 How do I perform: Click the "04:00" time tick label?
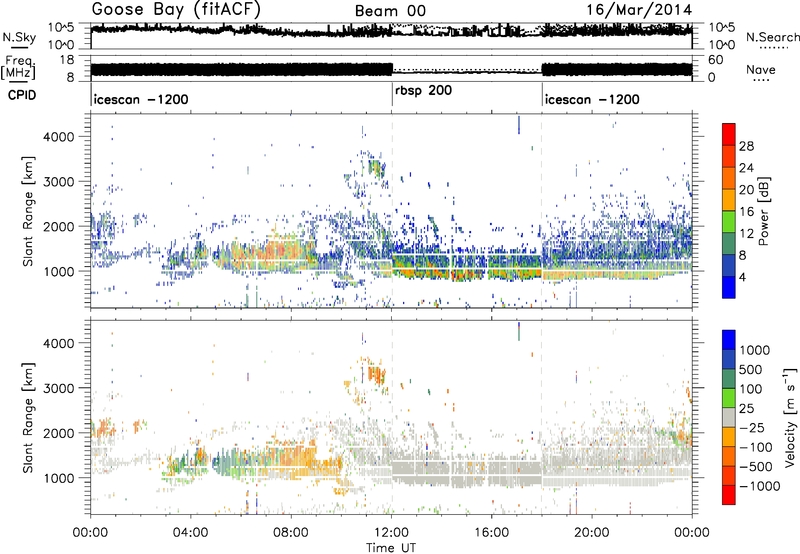[191, 533]
